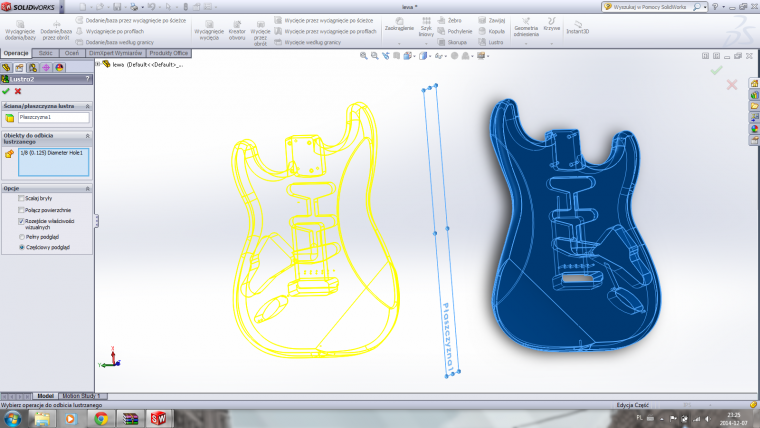Open the Motion Study 1 tab
This screenshot has width=760, height=428.
pos(81,396)
